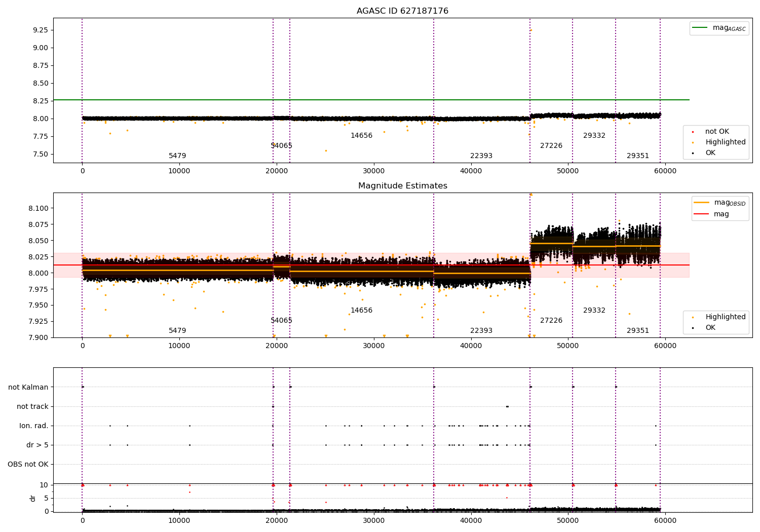Click OBSID label 27226 in Magnitude Estimates plot
This screenshot has width=760, height=532.
551,321
